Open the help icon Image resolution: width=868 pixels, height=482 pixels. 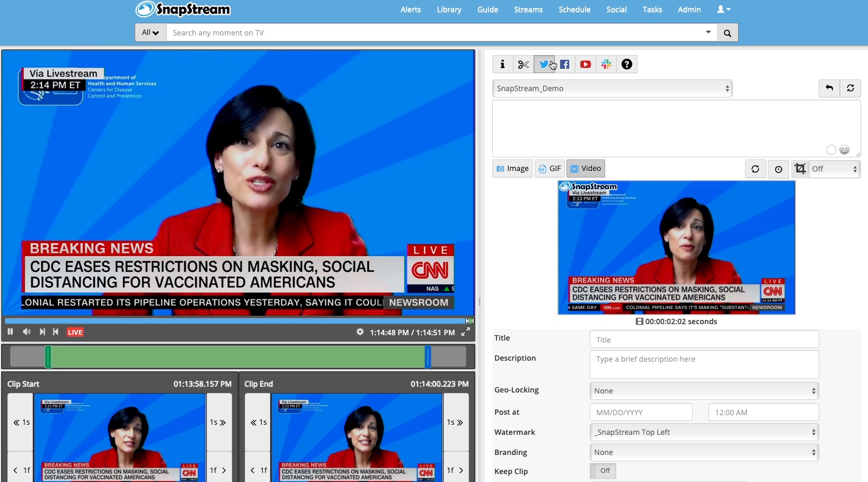(x=626, y=64)
